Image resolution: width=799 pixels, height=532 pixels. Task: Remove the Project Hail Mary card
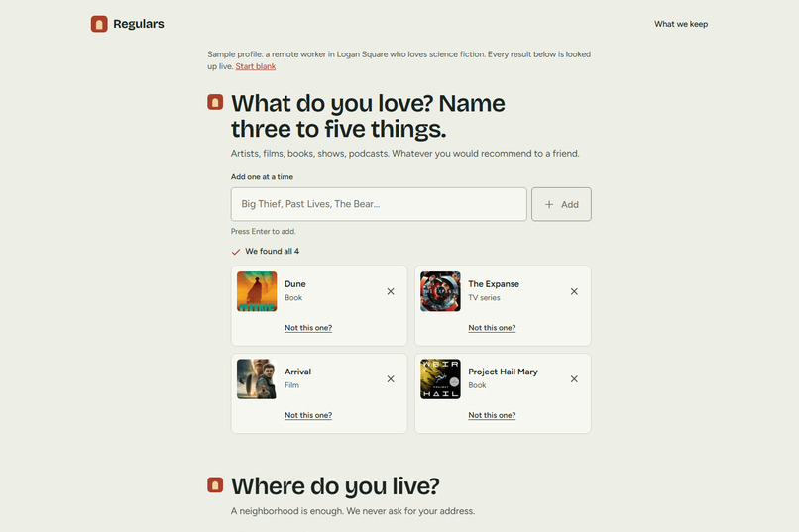click(574, 379)
